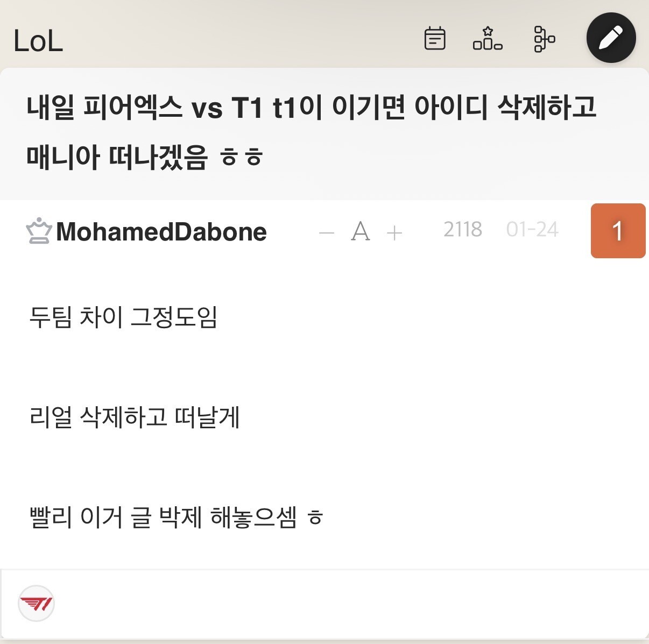Increase font size with the plus
This screenshot has width=649, height=644.
point(394,233)
